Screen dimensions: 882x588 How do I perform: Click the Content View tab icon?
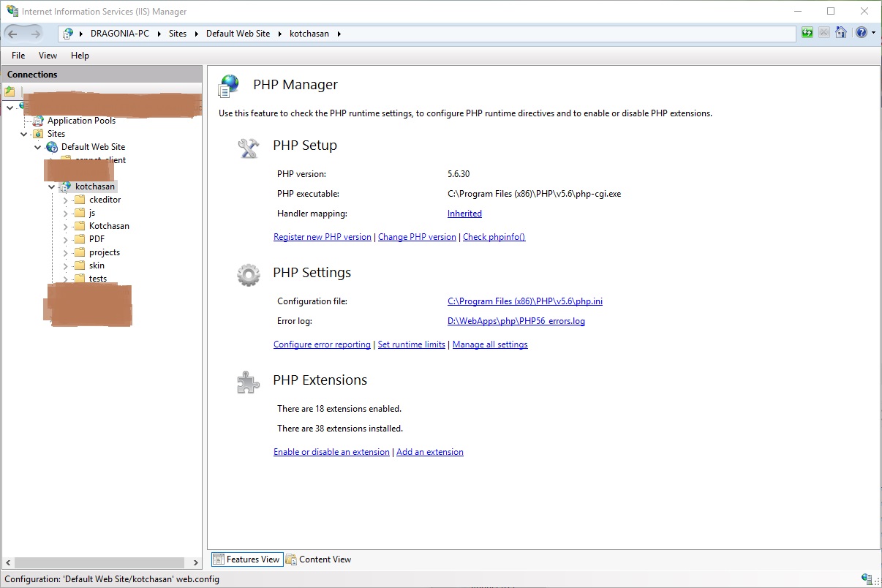[x=291, y=559]
